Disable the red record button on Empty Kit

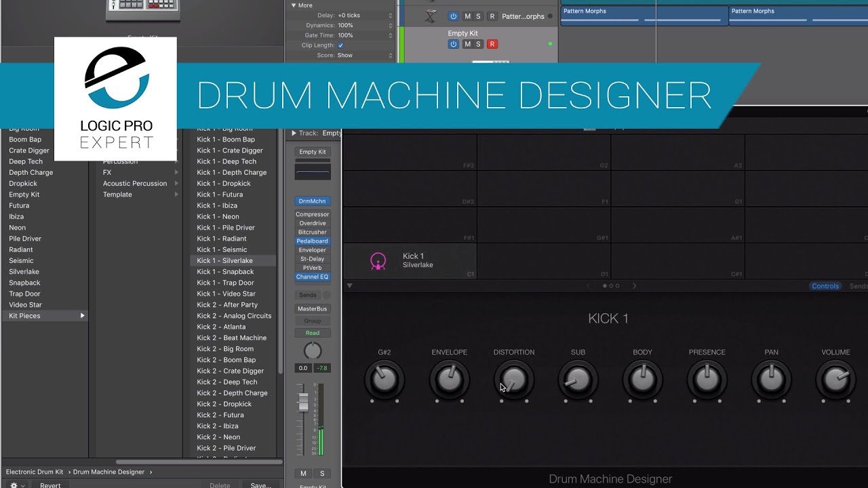tap(492, 44)
